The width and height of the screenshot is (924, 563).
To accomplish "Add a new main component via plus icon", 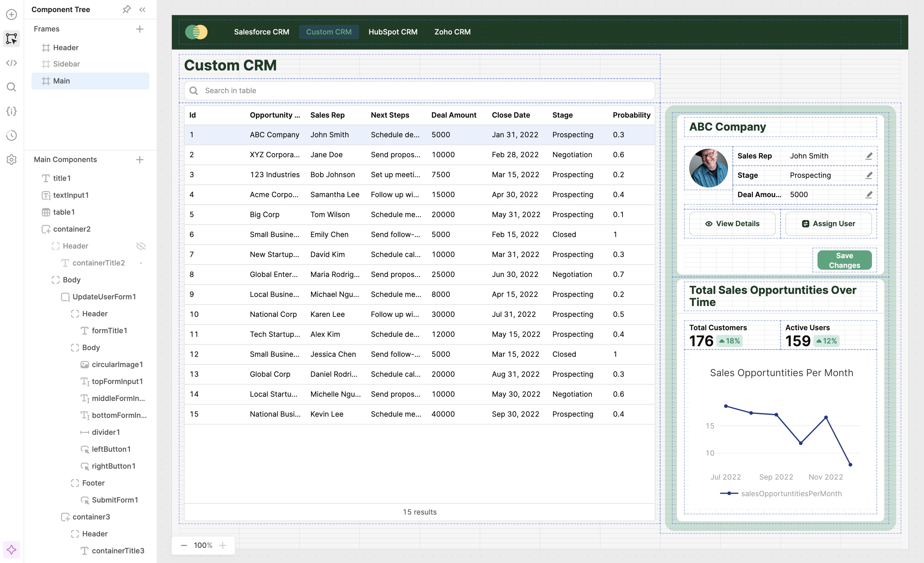I will (139, 159).
